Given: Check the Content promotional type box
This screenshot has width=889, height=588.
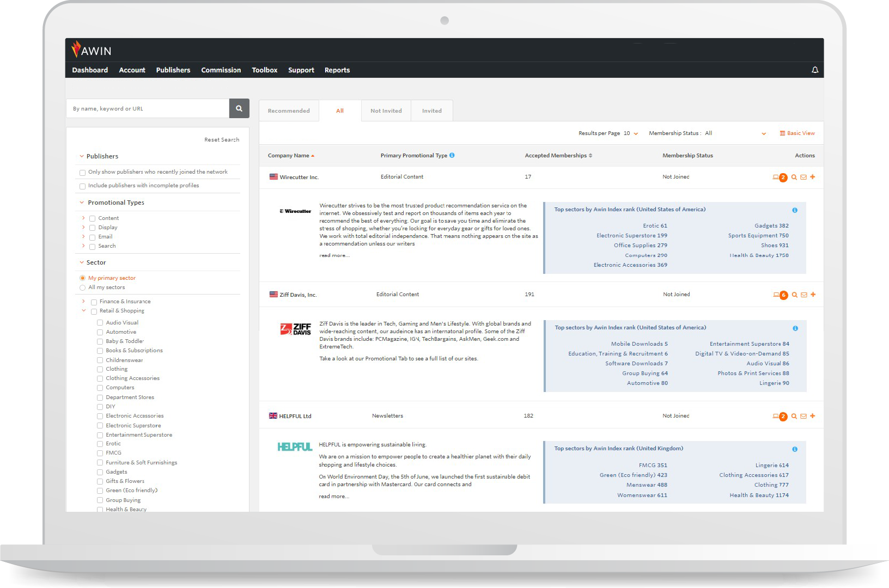Looking at the screenshot, I should tap(93, 218).
